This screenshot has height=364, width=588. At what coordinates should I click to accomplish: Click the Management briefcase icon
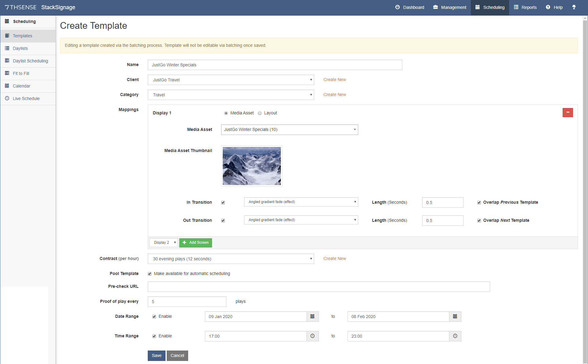[435, 7]
